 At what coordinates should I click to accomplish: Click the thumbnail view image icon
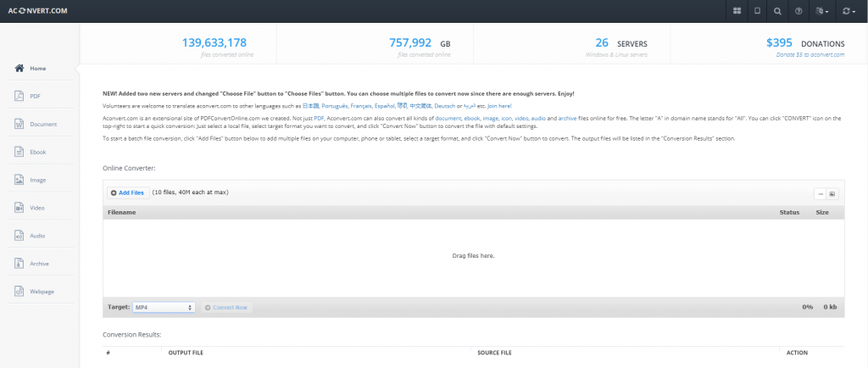(832, 193)
